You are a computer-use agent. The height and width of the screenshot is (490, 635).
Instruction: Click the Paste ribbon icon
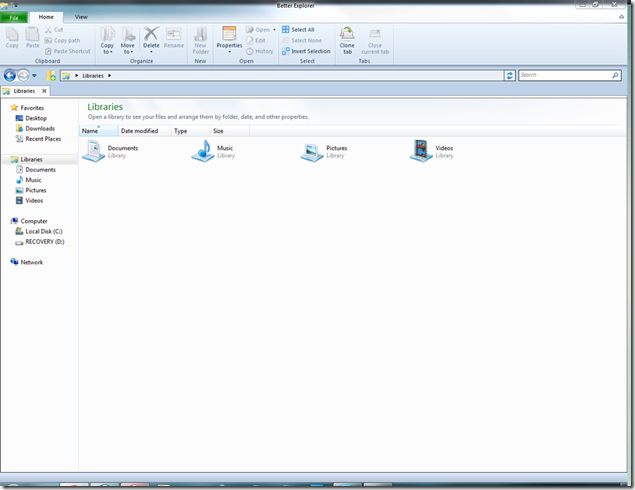(x=32, y=34)
